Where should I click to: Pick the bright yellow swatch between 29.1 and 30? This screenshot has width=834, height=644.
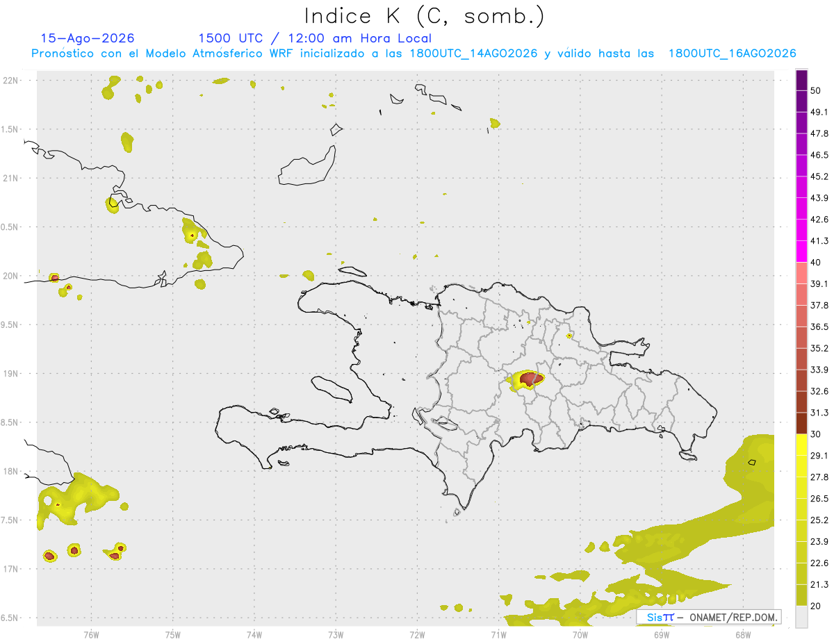(802, 445)
